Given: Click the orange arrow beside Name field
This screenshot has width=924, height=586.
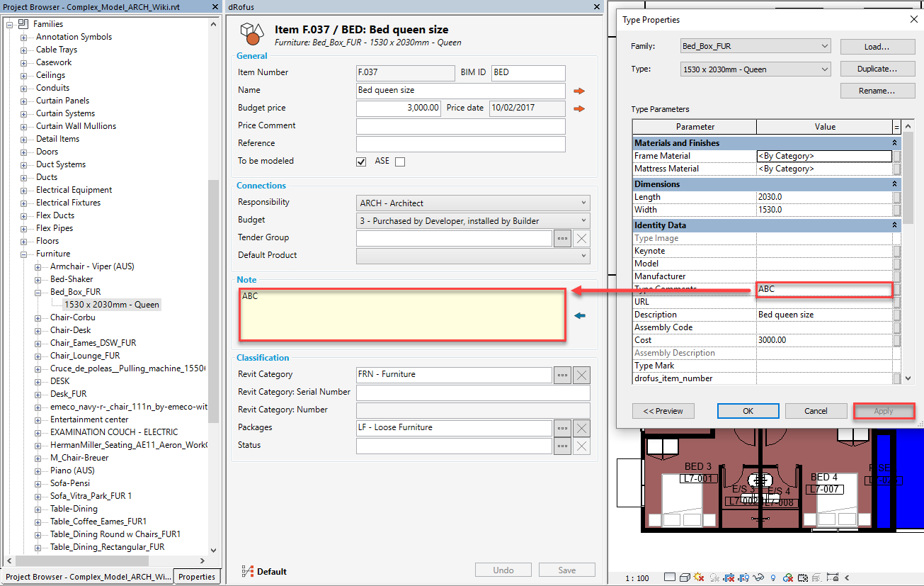Looking at the screenshot, I should [579, 91].
